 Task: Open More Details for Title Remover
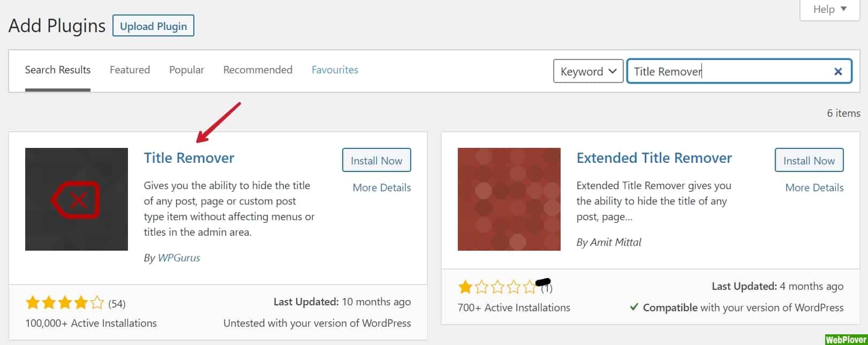[x=382, y=187]
